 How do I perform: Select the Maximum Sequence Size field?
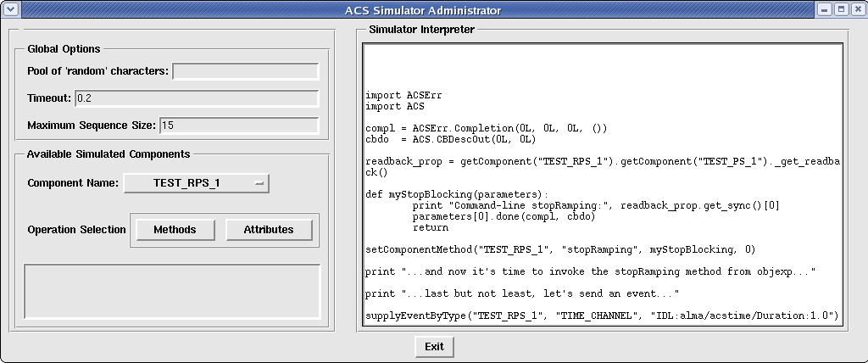coord(238,126)
